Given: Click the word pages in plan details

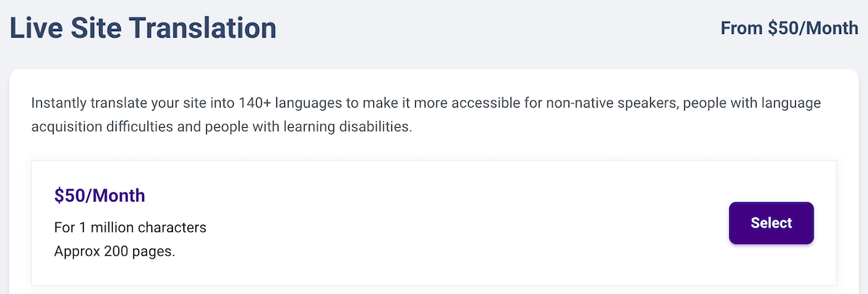Looking at the screenshot, I should click(x=155, y=252).
